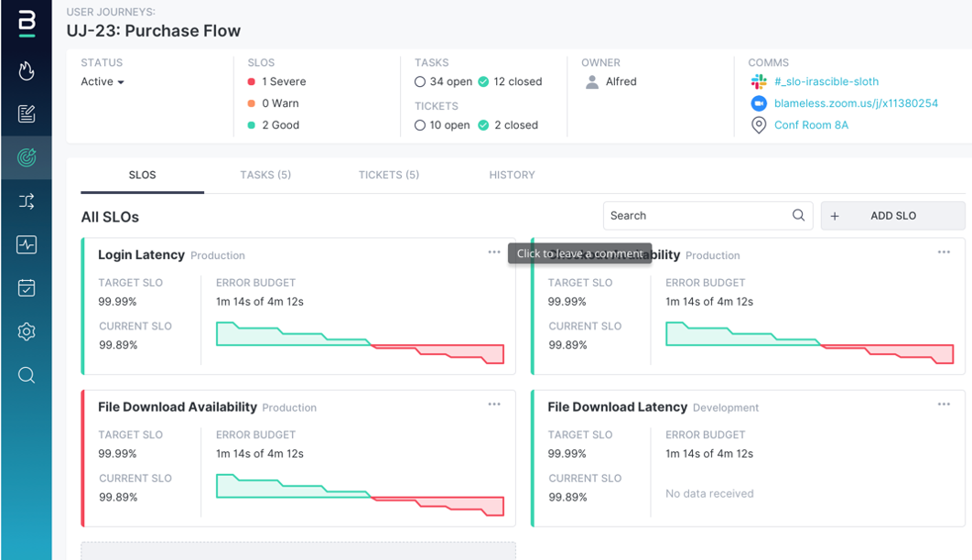Open the postmortems notepad icon in sidebar

27,114
